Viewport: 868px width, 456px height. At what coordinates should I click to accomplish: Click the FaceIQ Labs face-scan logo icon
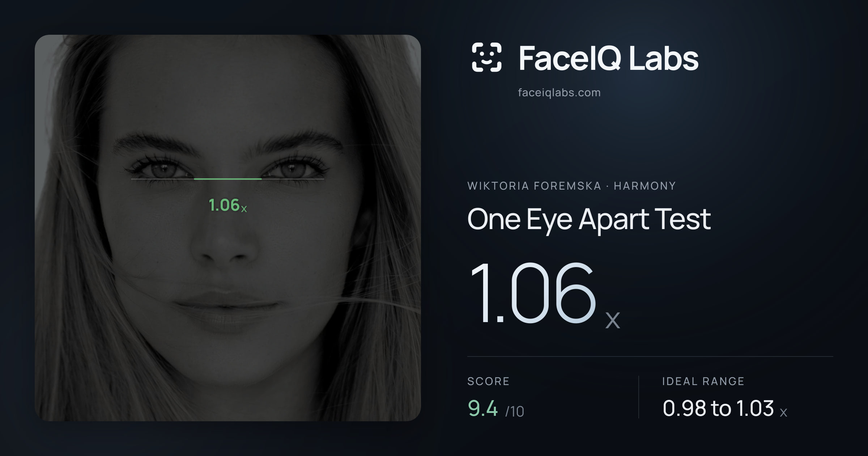487,57
